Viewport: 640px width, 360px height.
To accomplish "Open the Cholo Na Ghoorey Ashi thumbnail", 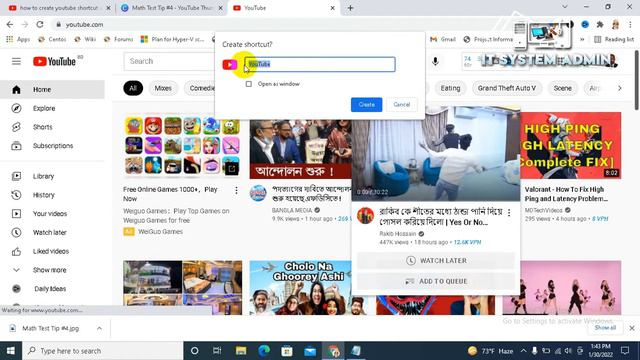I will (301, 287).
